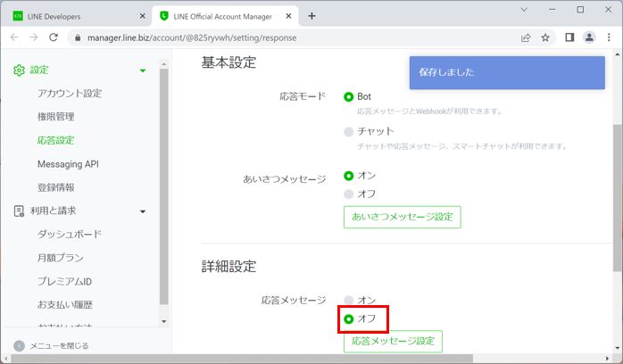Collapse the 設定 section arrow
This screenshot has height=364, width=623.
pos(143,70)
